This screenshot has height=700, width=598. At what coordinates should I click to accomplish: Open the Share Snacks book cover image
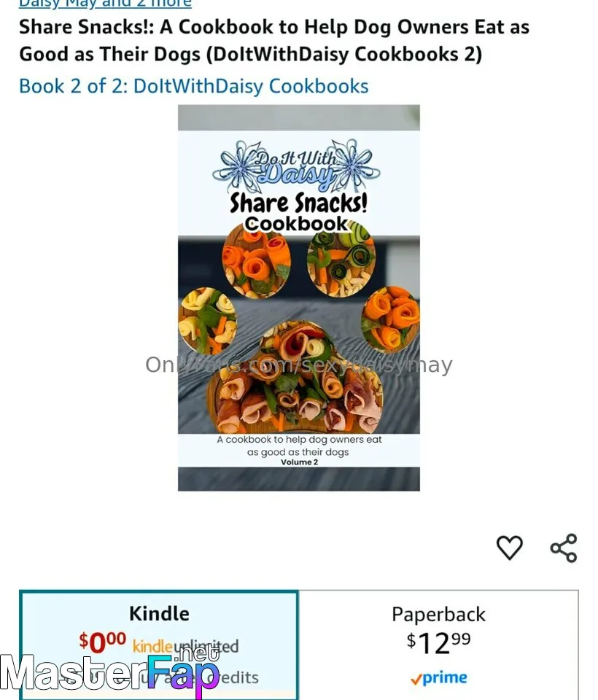point(299,297)
